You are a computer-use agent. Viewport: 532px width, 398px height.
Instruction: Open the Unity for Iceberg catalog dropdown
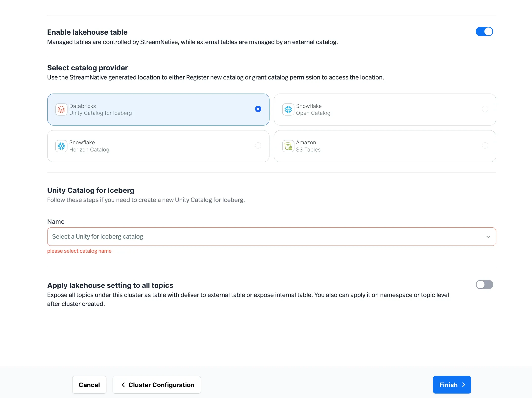point(271,237)
